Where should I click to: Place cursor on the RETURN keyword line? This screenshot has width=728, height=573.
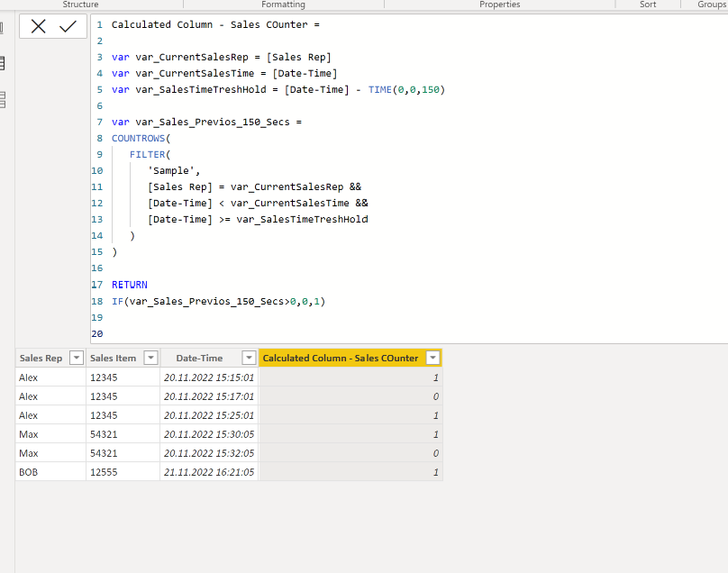click(x=130, y=285)
